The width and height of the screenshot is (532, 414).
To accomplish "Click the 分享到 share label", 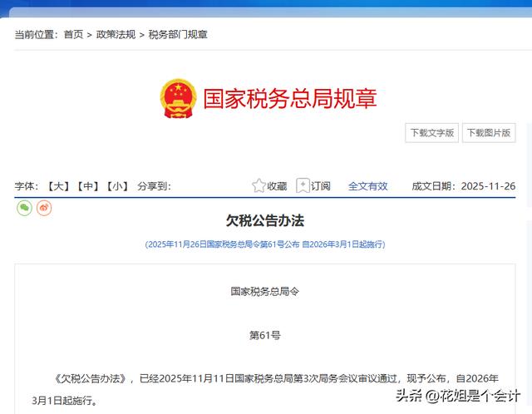I will coord(154,186).
